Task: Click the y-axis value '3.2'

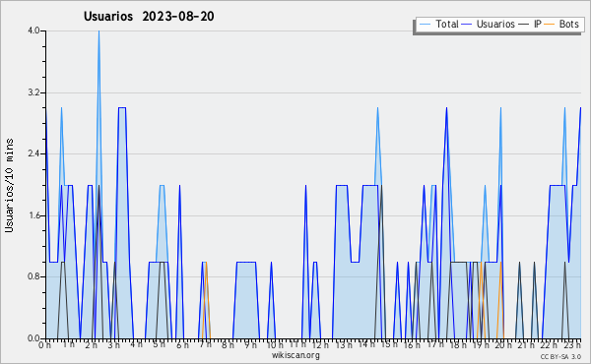Action: 33,92
